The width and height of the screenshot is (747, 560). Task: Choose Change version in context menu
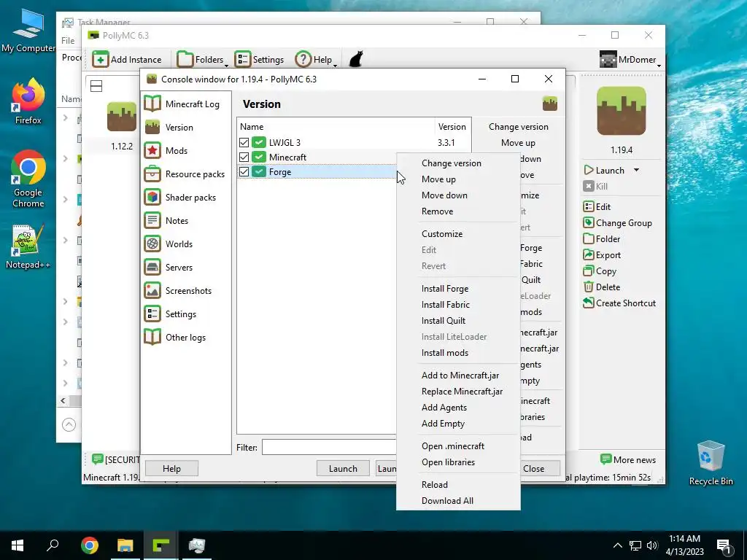451,163
